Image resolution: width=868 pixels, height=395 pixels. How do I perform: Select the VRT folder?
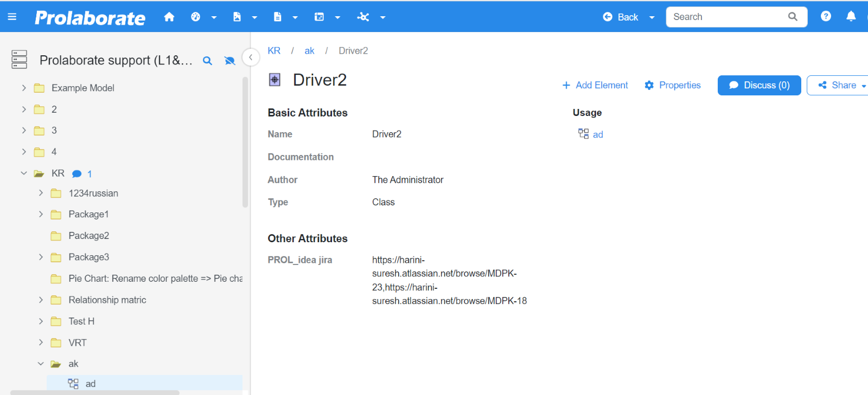(78, 342)
